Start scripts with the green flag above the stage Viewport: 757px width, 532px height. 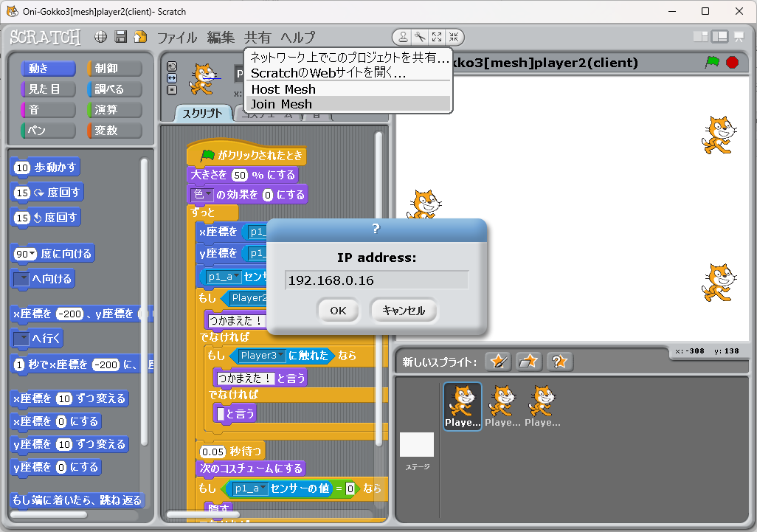[712, 62]
